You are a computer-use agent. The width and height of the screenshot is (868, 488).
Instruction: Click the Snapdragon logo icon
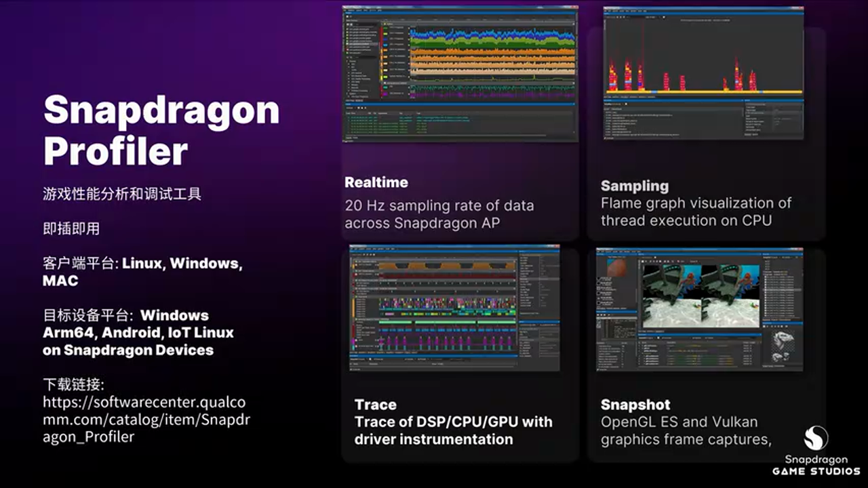[816, 438]
